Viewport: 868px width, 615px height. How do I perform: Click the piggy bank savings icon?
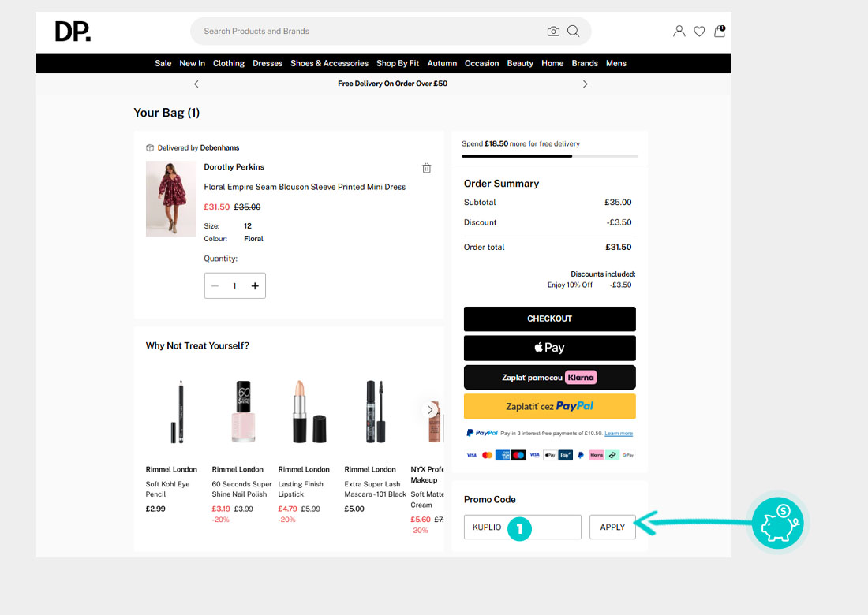(777, 522)
